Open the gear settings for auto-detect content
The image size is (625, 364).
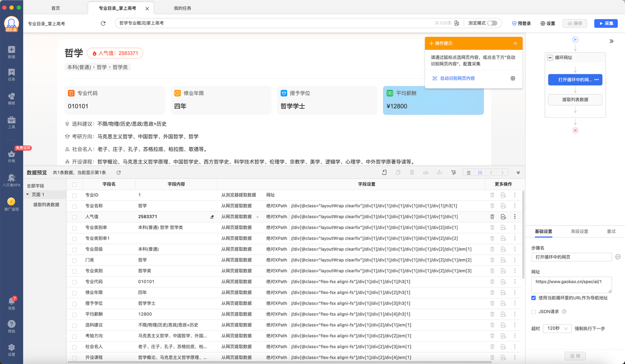pyautogui.click(x=513, y=79)
